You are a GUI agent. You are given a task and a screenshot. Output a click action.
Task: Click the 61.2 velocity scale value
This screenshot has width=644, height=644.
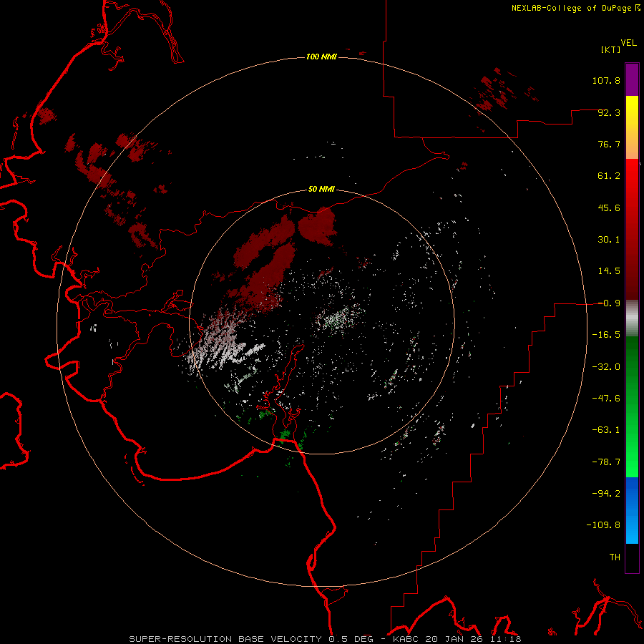pos(609,176)
